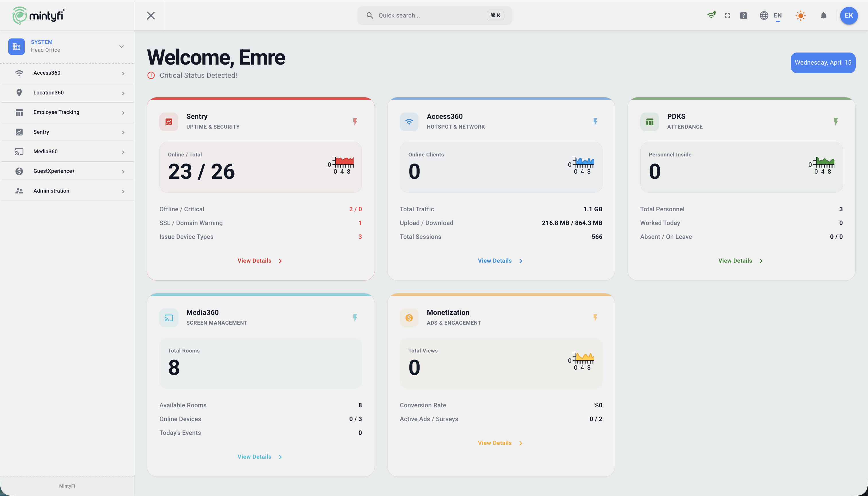Screen dimensions: 868x496
Task: Close the sidebar with the X icon
Action: (x=151, y=16)
